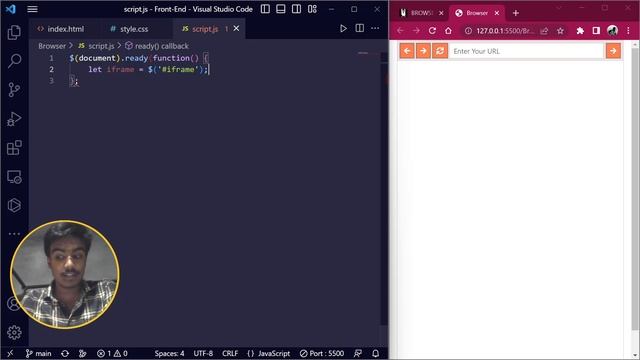Click the orange forward arrow in web page

click(423, 51)
